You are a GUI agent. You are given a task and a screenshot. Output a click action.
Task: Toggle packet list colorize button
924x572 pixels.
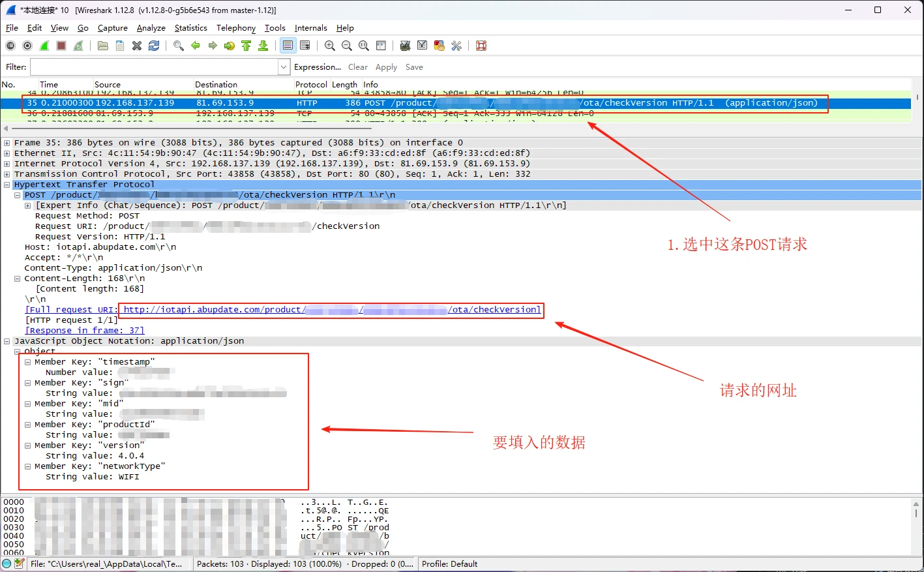288,46
